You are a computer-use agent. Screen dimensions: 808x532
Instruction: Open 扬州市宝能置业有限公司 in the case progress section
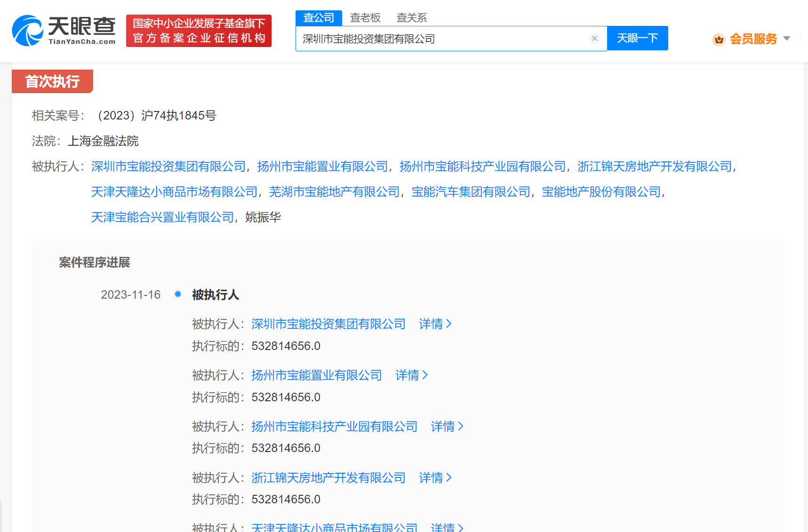point(317,375)
